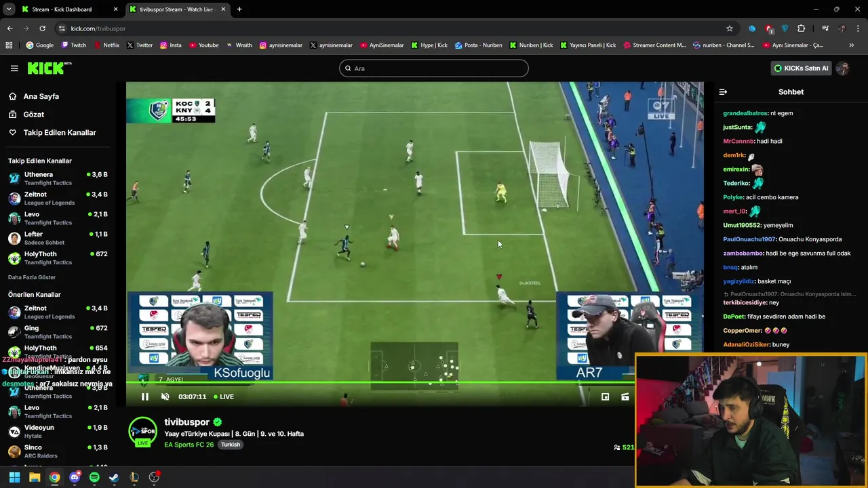Open the Yayıncı Paneli | Kick bookmark
The height and width of the screenshot is (488, 868).
pos(587,45)
